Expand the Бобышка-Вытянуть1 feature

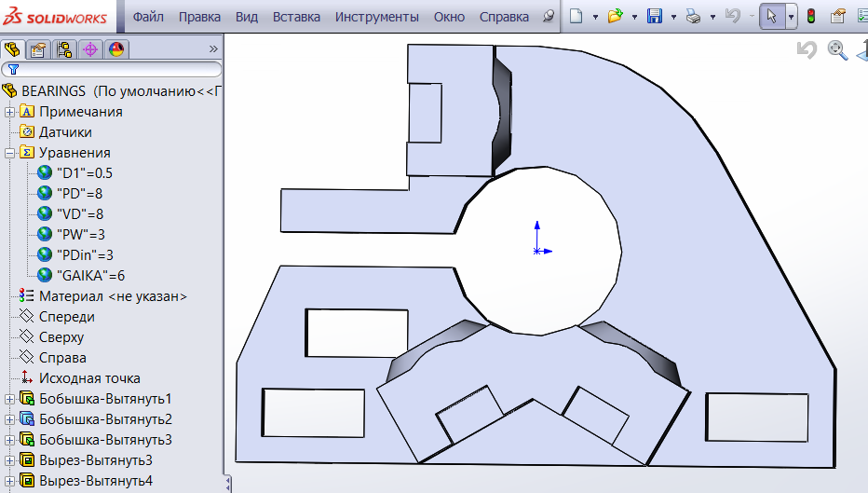tap(10, 399)
